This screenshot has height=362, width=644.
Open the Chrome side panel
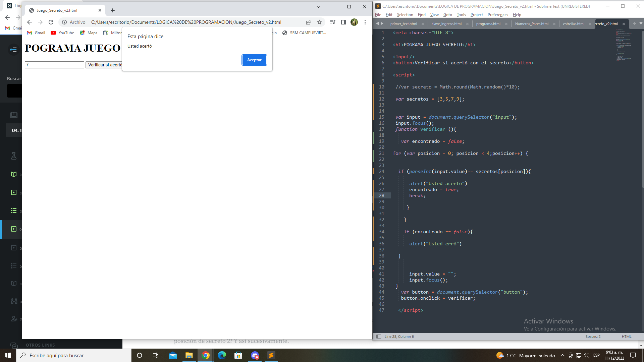point(343,22)
